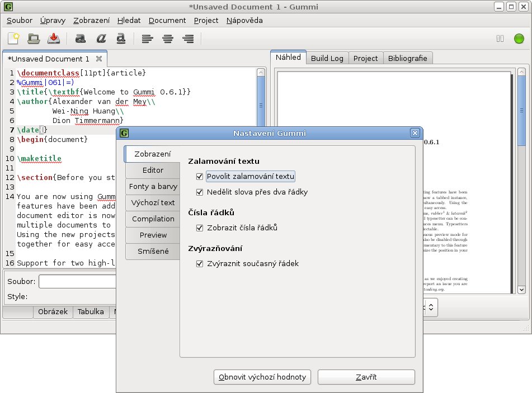Open the Document menu

point(167,20)
